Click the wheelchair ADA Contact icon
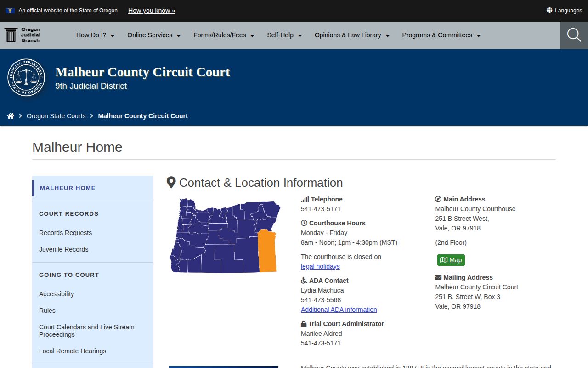Image resolution: width=588 pixels, height=368 pixels. [304, 281]
